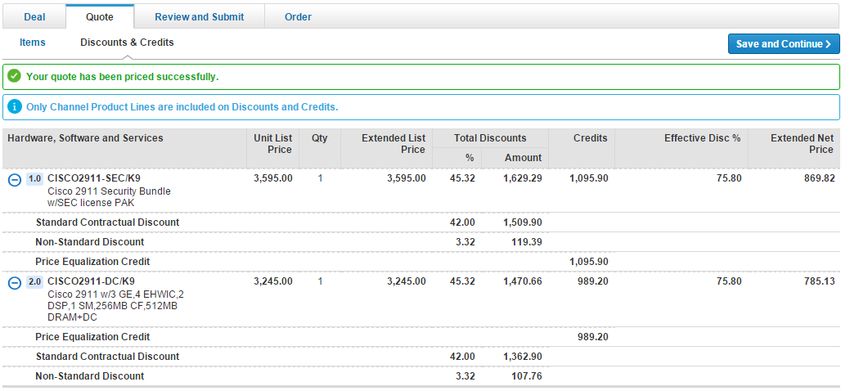Click Non-Standard Discount amount 119.39
This screenshot has height=391, width=850.
pyautogui.click(x=526, y=242)
